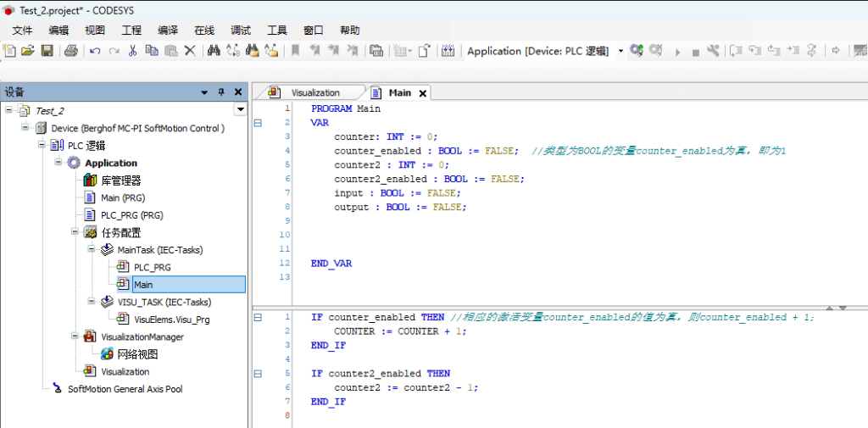
Task: Select PLC_PRG (PRG) in device tree
Action: click(x=131, y=215)
